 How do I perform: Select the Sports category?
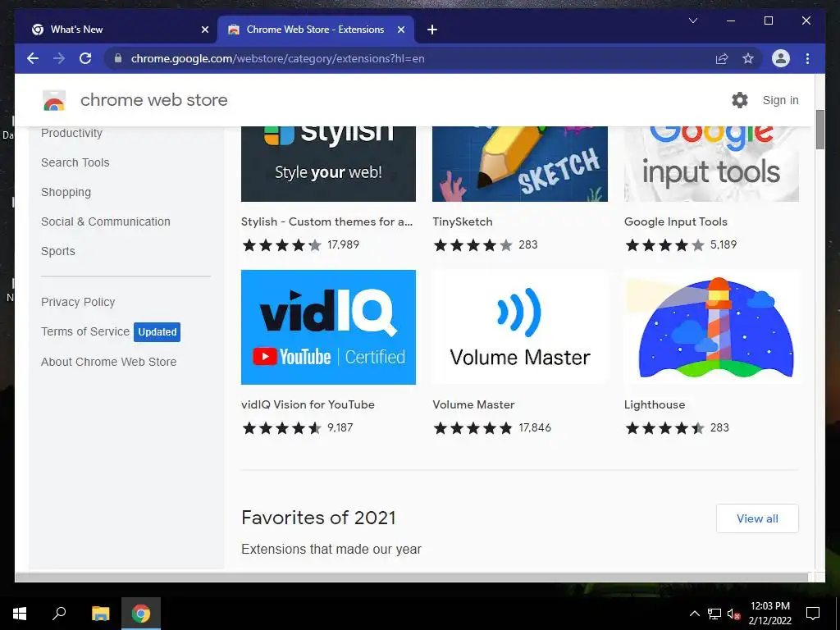[x=58, y=251]
